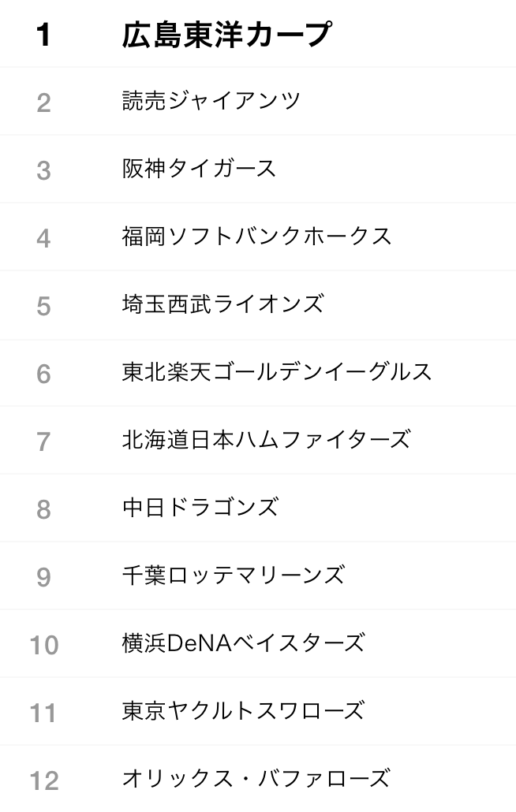Click rank number 11
Screen dimensions: 516x812
[43, 713]
